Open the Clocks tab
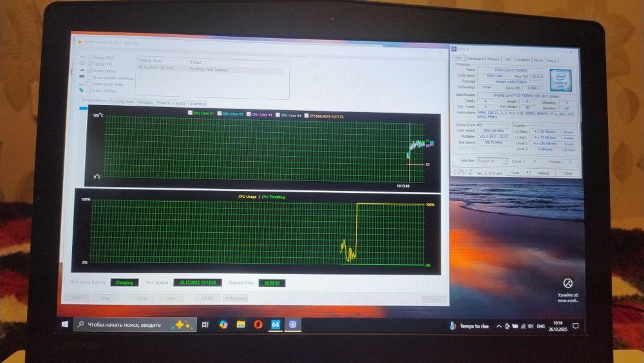The width and height of the screenshot is (644, 363). tap(179, 103)
